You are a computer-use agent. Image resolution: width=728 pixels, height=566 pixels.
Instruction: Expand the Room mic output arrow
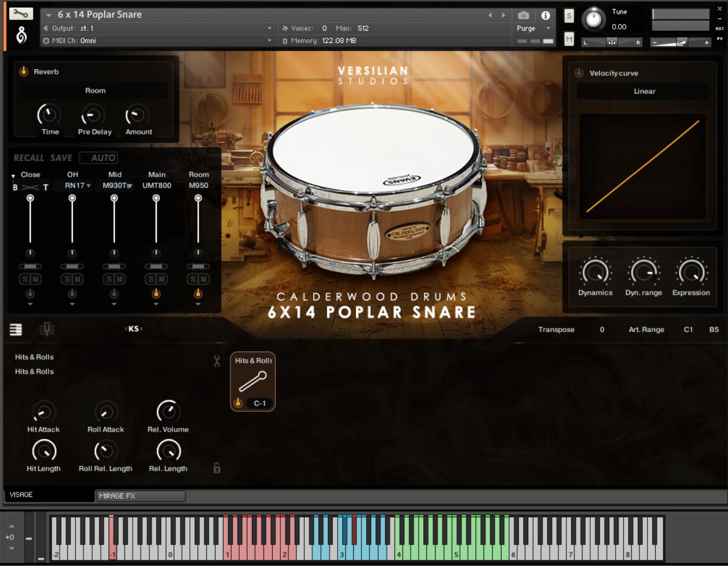(198, 304)
